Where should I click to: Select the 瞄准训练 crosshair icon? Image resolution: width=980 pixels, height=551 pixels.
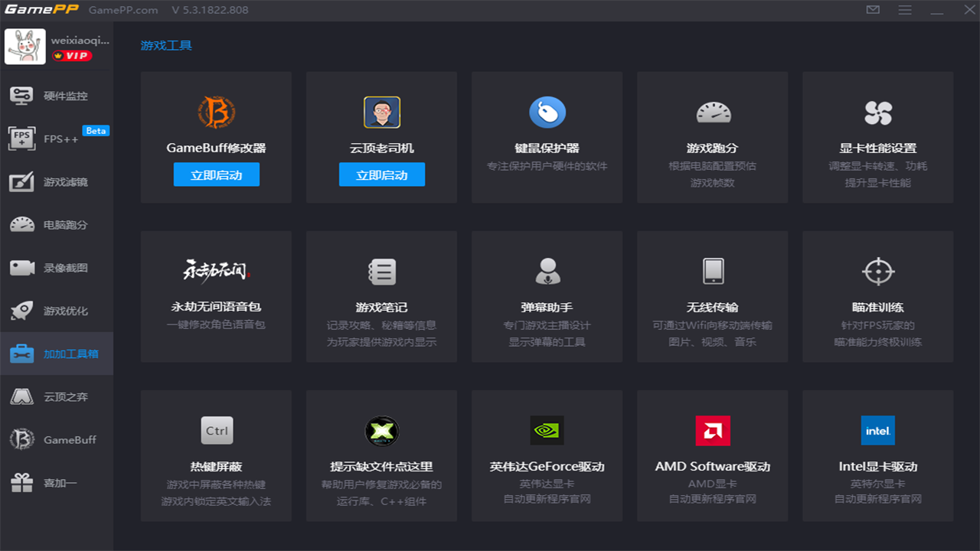(878, 271)
